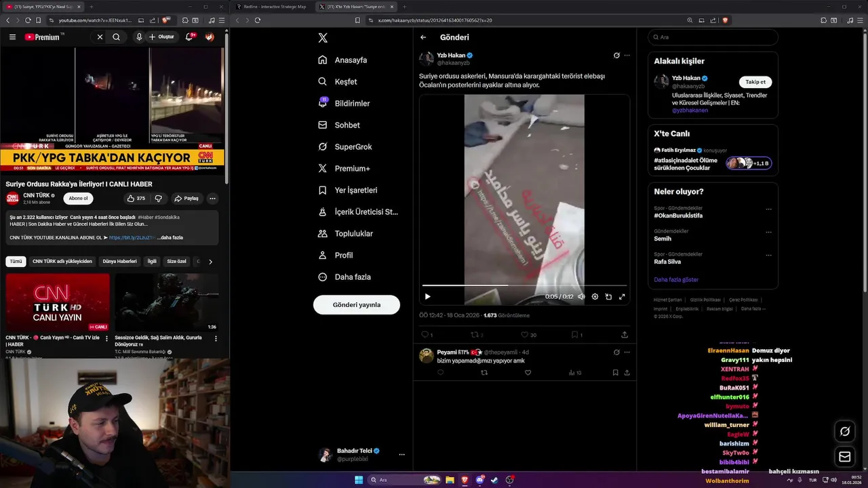Image resolution: width=868 pixels, height=488 pixels.
Task: Select Dünya Haberleri filter chip
Action: click(119, 261)
